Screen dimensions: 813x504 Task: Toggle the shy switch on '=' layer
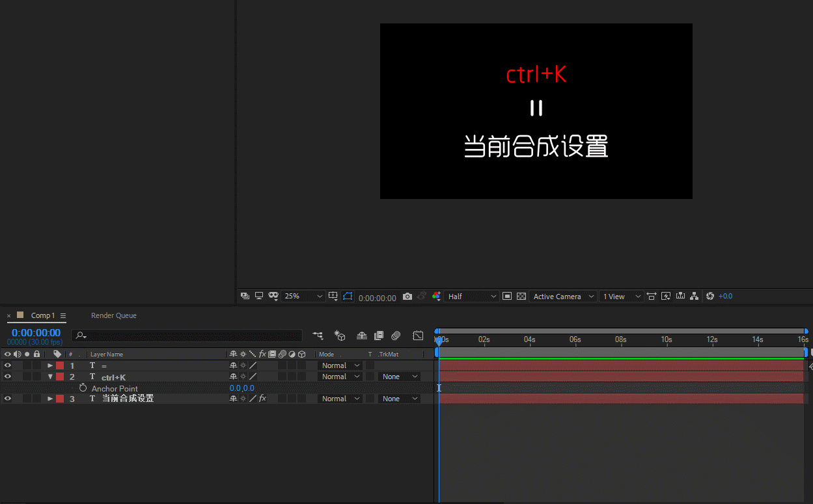(233, 365)
